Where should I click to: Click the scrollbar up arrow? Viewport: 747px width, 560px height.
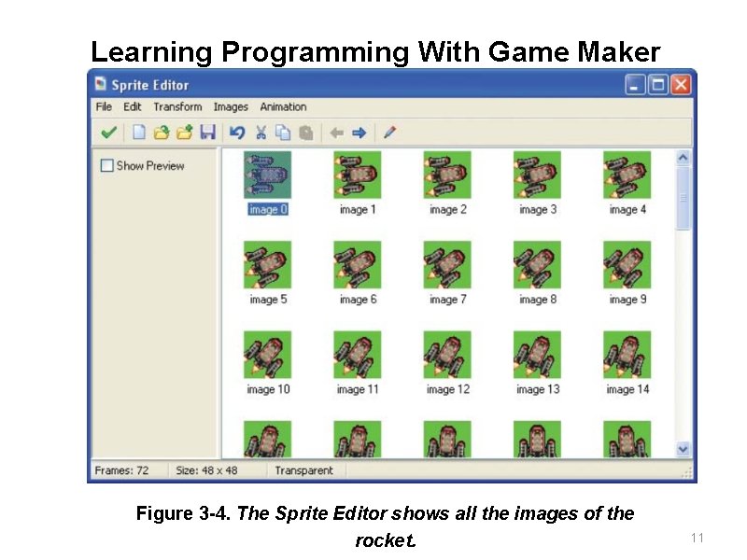coord(683,158)
